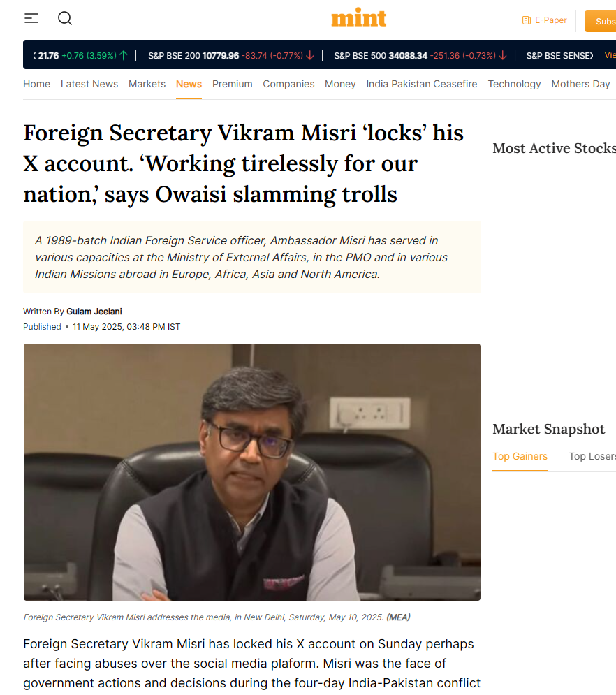
Task: Click the Subscribe button
Action: tap(600, 21)
